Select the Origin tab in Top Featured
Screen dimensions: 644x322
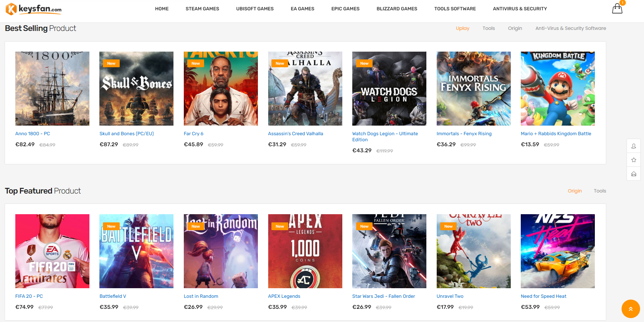(575, 191)
